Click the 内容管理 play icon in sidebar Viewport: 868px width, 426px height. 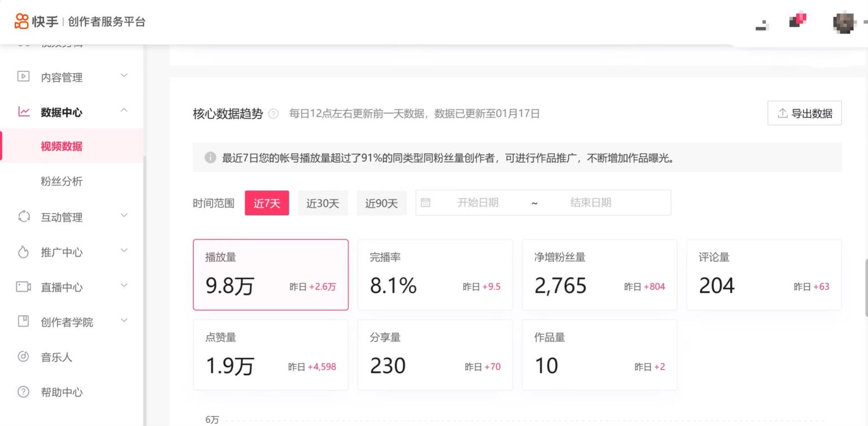point(23,76)
